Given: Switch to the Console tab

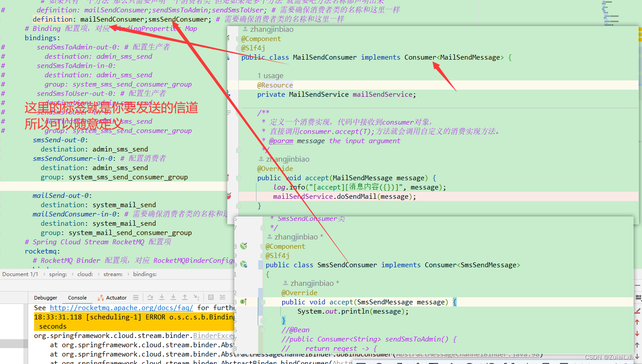Looking at the screenshot, I should click(77, 297).
